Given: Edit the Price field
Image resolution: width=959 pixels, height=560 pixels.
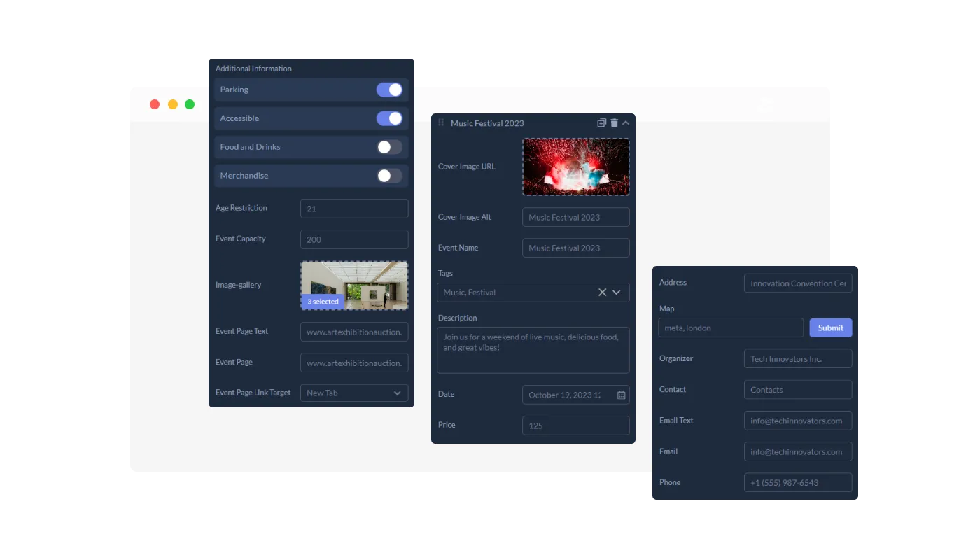Looking at the screenshot, I should tap(576, 426).
